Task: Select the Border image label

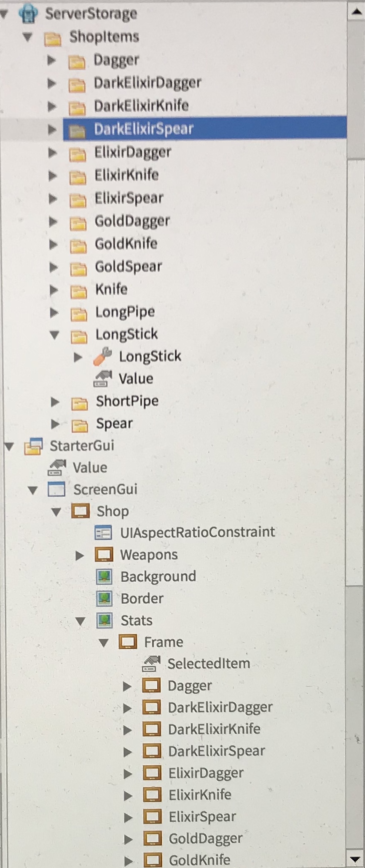Action: 105,598
